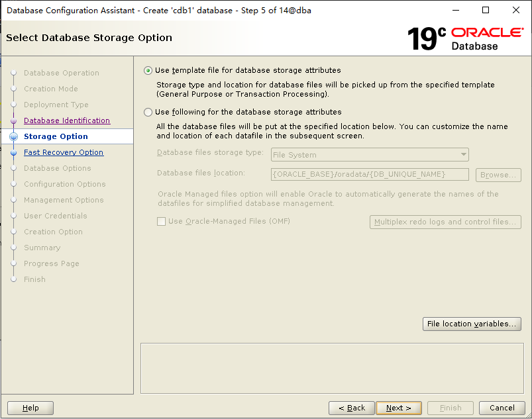532x419 pixels.
Task: Click Creation Option step label
Action: tap(53, 232)
